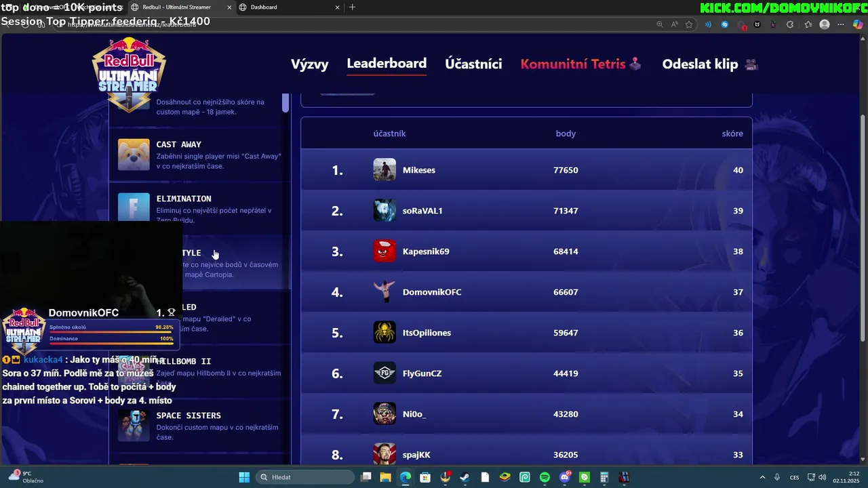This screenshot has width=868, height=488.
Task: Select participant name ItsOpiliones
Action: click(x=427, y=333)
